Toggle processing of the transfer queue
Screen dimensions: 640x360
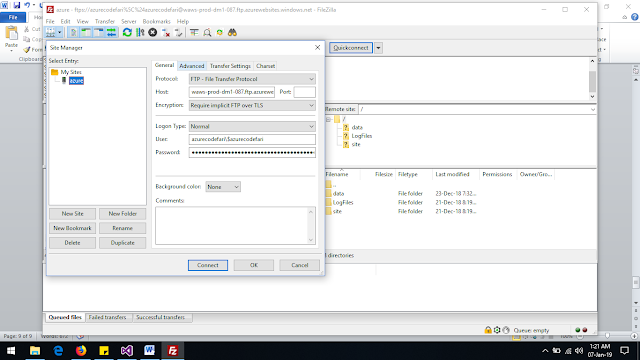[x=140, y=32]
